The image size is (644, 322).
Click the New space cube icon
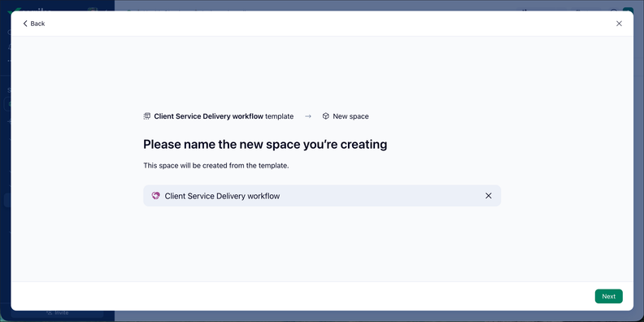326,116
